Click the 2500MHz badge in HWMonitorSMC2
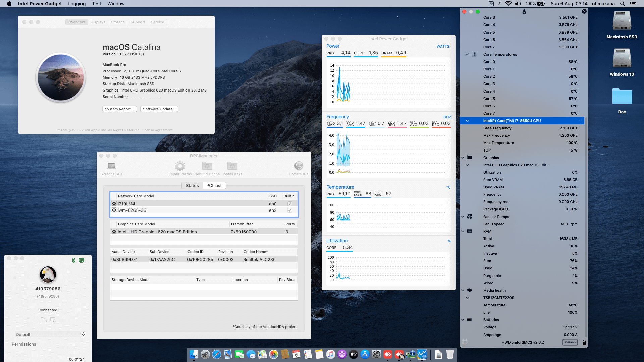Screen dimensions: 644x362 point(570,342)
